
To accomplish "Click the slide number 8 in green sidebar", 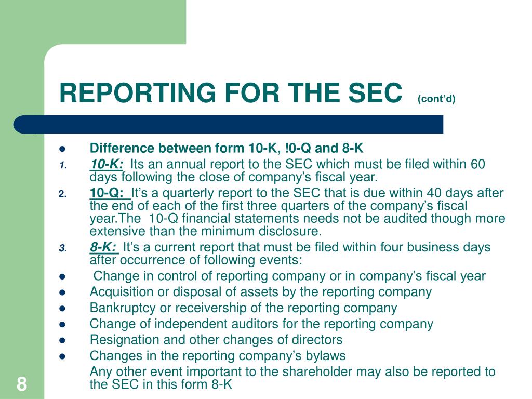I will pyautogui.click(x=21, y=384).
